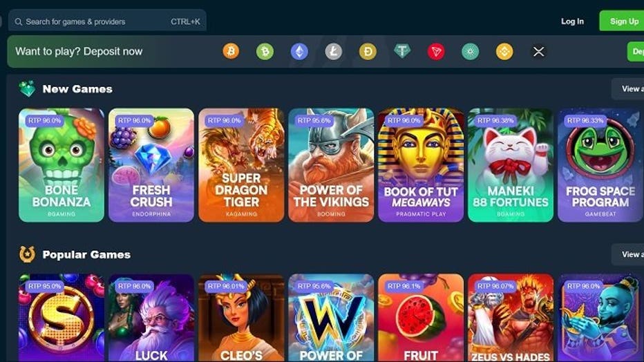The width and height of the screenshot is (644, 362).
Task: Click the green Sign Up button
Action: pyautogui.click(x=621, y=21)
